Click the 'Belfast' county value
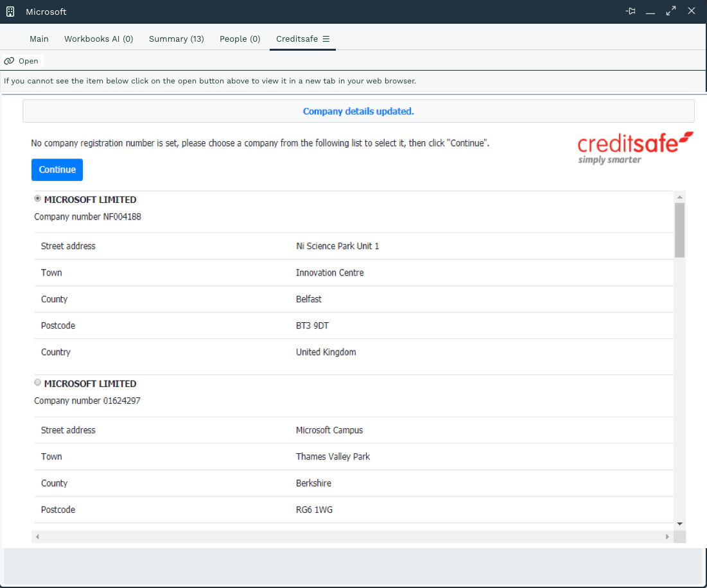 [308, 299]
